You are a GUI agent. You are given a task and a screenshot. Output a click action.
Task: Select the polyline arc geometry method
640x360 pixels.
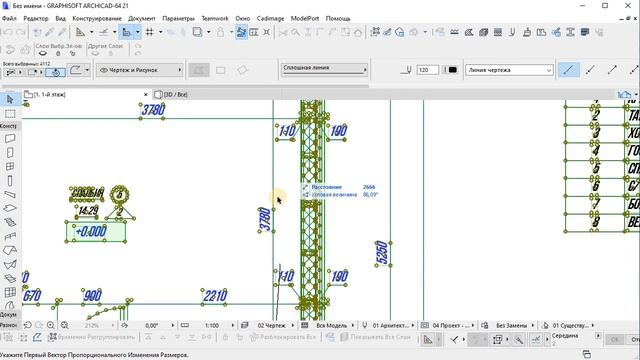[x=76, y=70]
